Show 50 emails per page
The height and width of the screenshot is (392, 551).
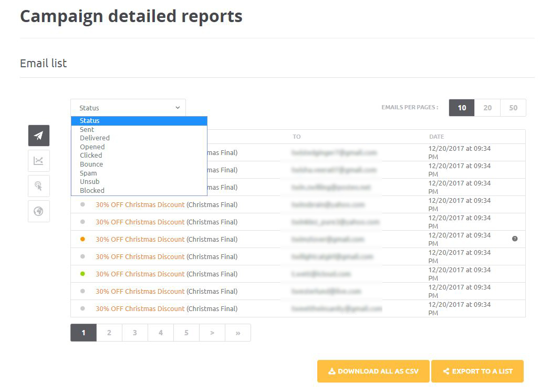pos(513,108)
